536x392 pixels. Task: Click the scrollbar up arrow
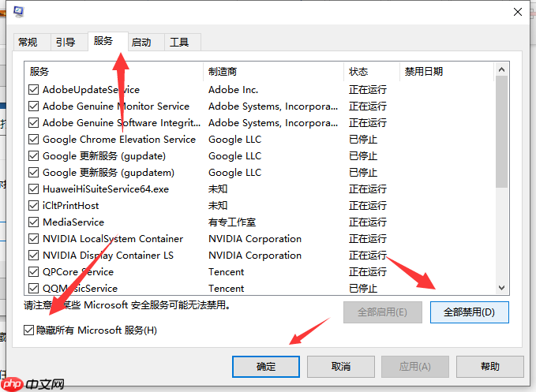click(501, 69)
